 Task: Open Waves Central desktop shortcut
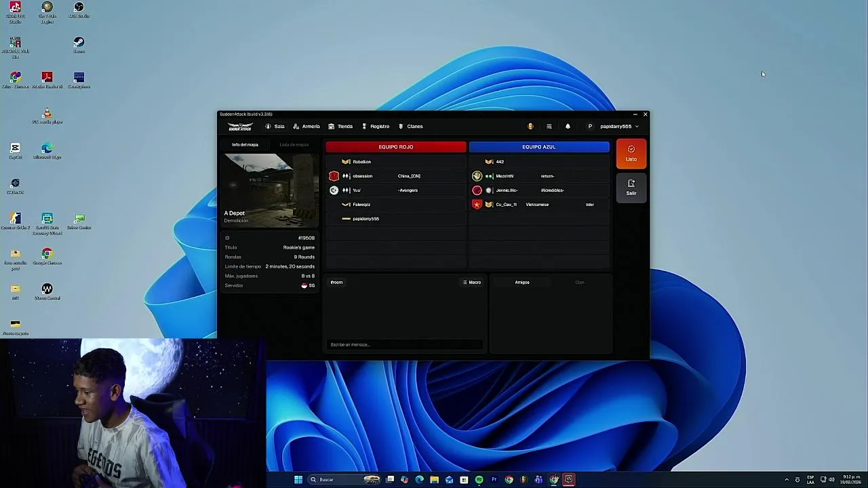click(x=47, y=292)
